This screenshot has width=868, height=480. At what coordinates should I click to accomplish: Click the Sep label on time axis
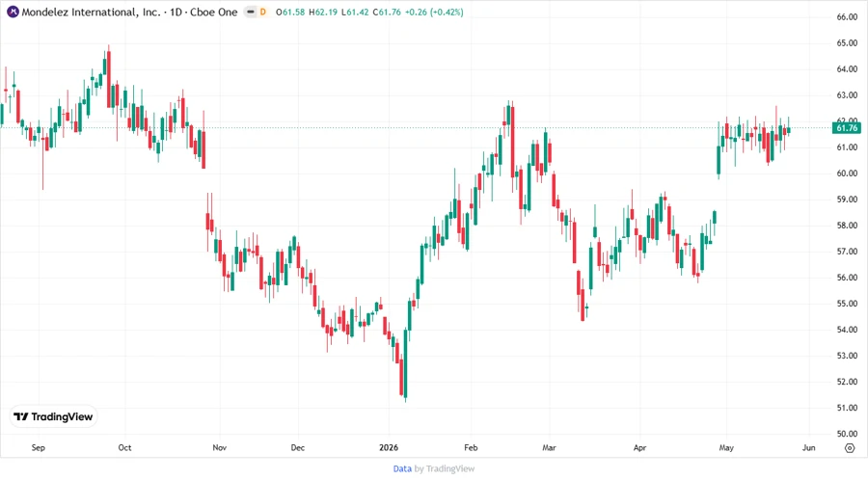(x=39, y=448)
